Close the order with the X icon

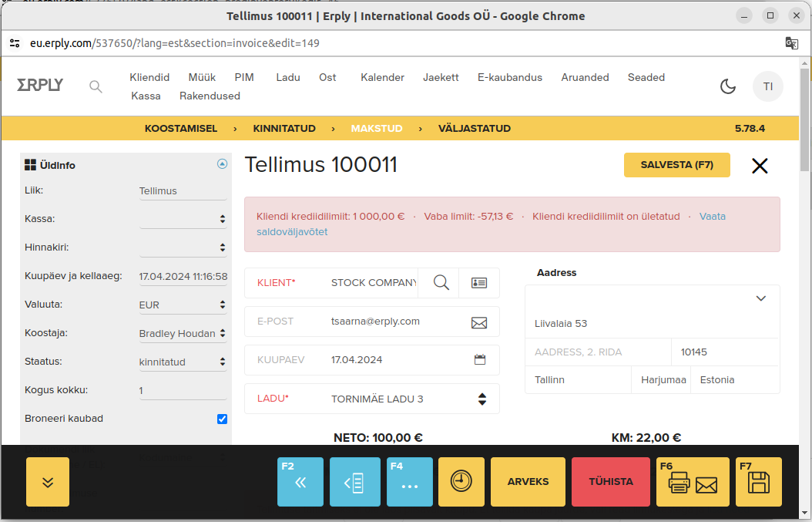click(x=760, y=166)
